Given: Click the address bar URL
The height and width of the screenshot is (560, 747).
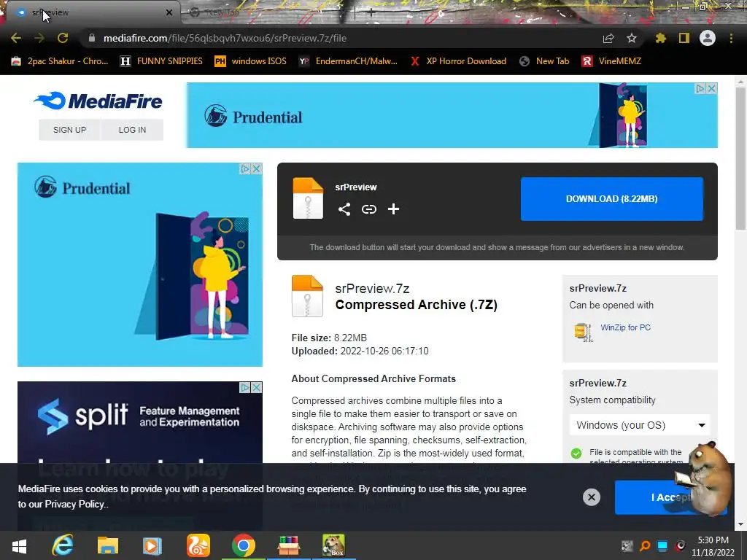Looking at the screenshot, I should coord(225,38).
